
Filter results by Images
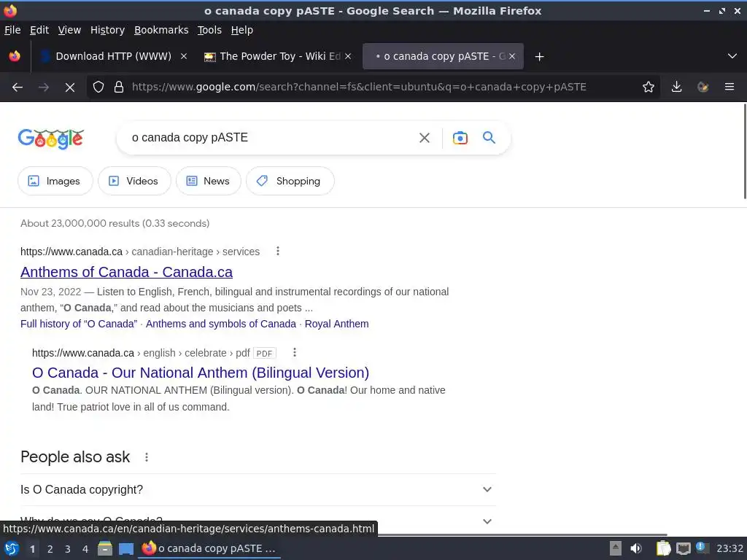55,181
